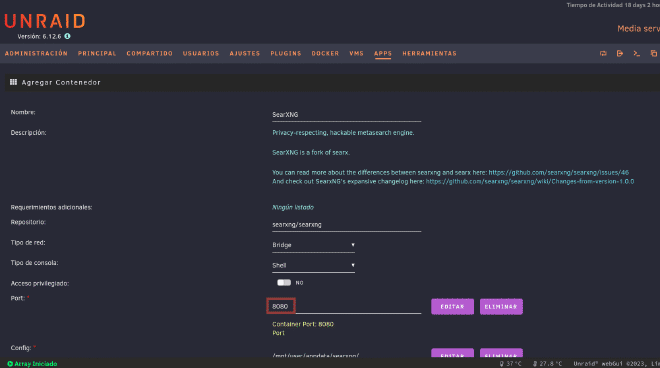This screenshot has height=368, width=660.
Task: Click the Port field showing 8080
Action: (346, 306)
